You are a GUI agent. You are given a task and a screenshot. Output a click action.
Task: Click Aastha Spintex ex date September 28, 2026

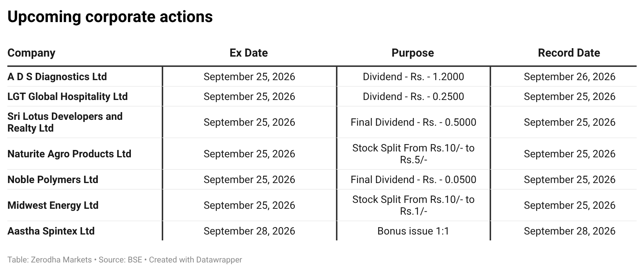[x=249, y=231]
